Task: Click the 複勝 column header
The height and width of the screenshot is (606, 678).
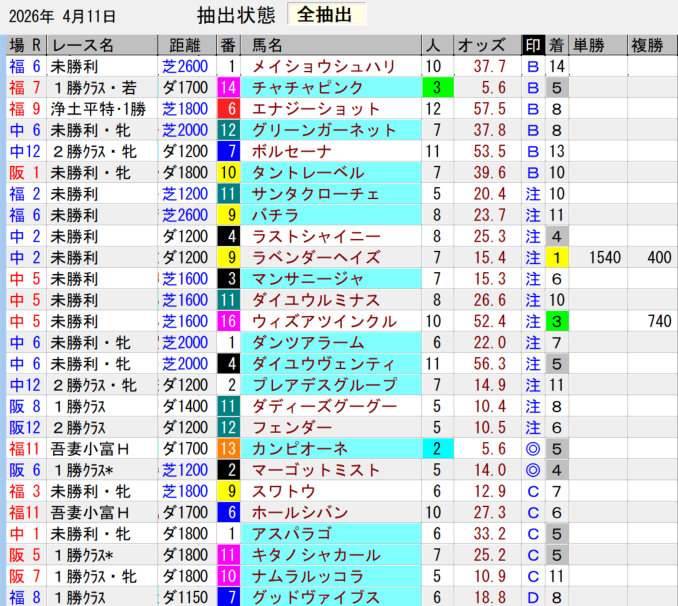Action: coord(652,45)
